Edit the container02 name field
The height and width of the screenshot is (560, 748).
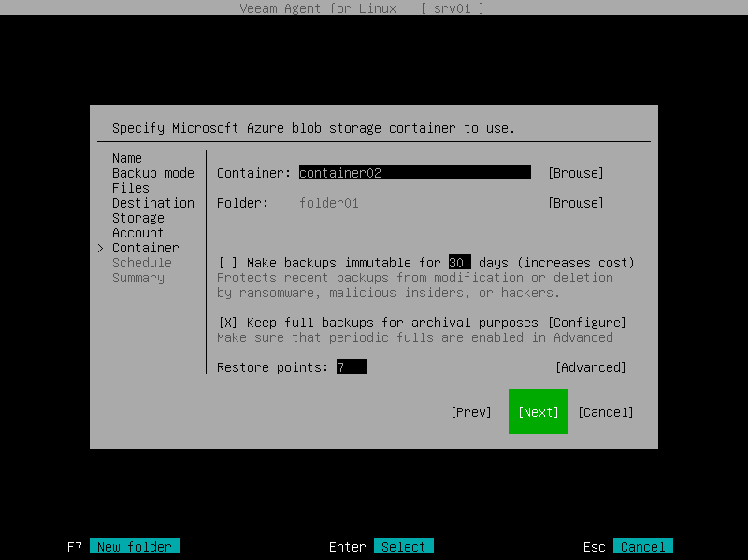pos(414,173)
